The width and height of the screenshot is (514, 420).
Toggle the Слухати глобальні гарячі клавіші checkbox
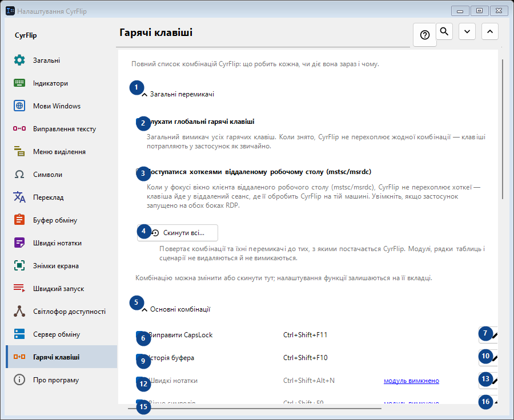pos(140,122)
